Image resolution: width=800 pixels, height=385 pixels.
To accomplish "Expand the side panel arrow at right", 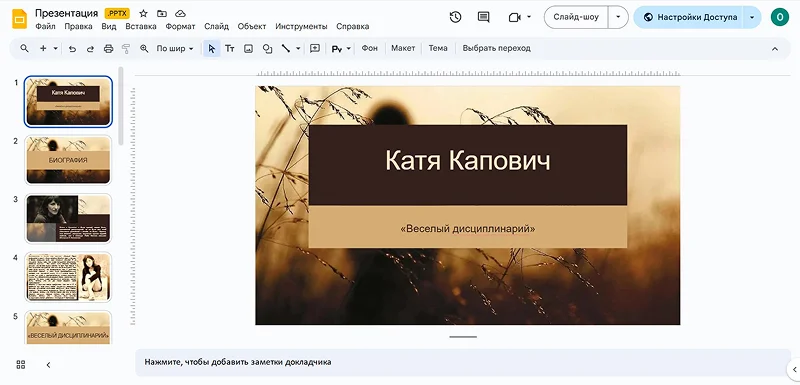I will 794,369.
